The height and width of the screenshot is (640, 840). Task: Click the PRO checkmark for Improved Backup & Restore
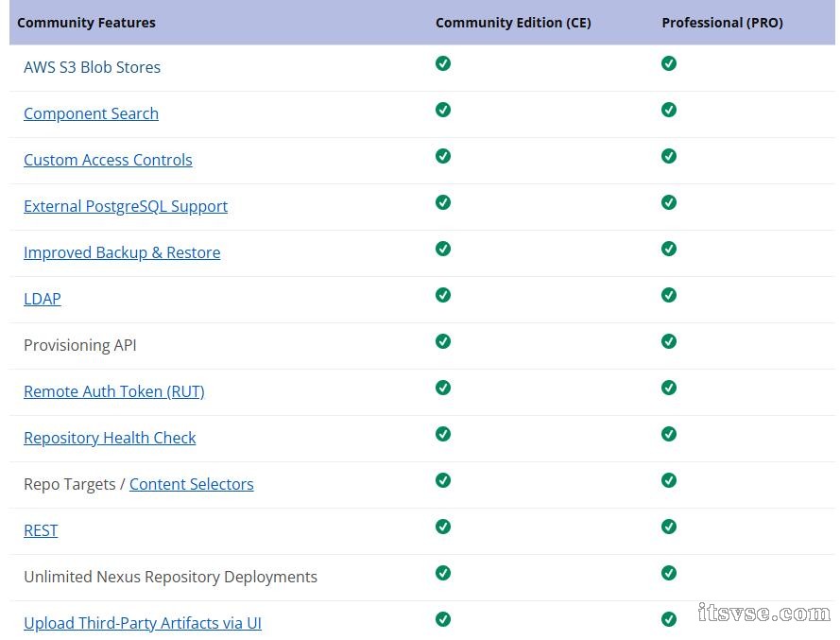click(669, 249)
